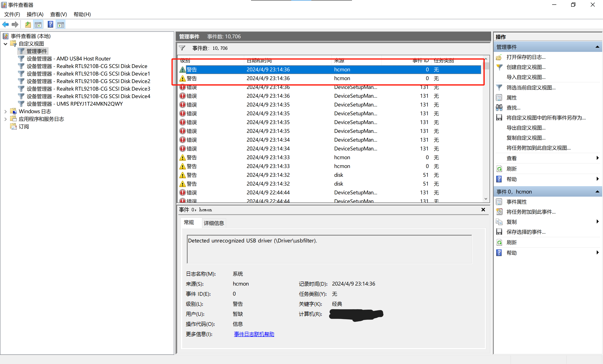Click the event list scrollbar down arrow
603x364 pixels.
tap(486, 199)
